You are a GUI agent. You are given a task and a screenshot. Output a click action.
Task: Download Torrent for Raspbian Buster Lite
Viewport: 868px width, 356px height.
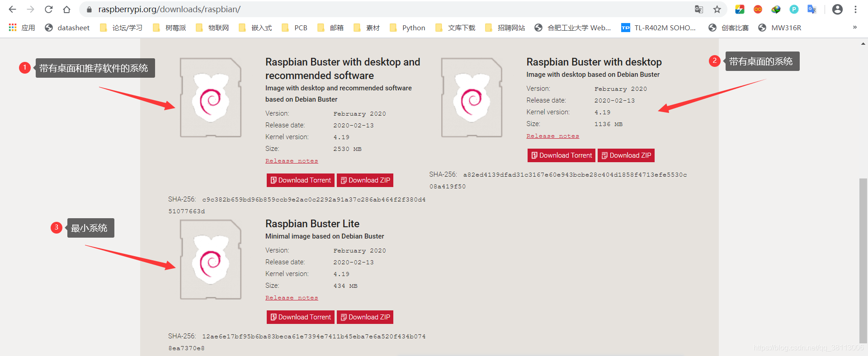click(x=301, y=317)
